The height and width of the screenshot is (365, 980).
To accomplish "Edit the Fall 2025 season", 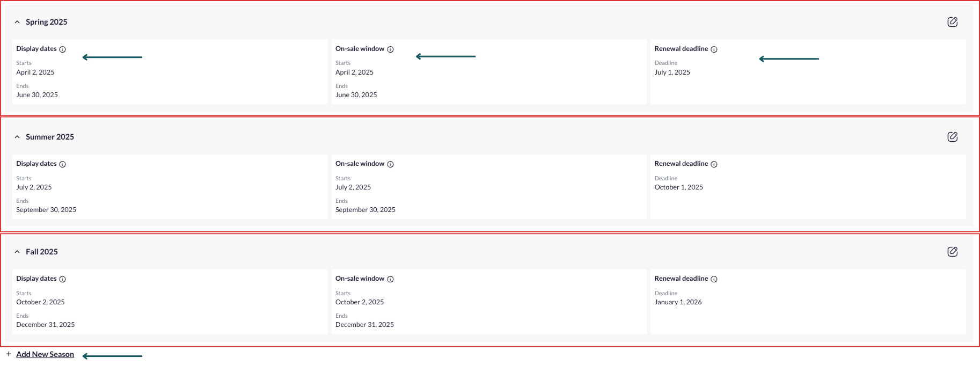I will [952, 252].
